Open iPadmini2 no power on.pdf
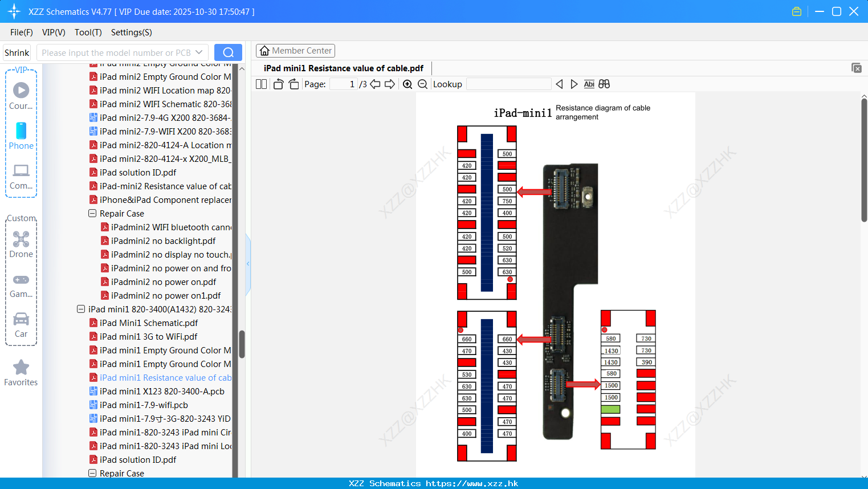Viewport: 868px width, 489px height. click(158, 282)
